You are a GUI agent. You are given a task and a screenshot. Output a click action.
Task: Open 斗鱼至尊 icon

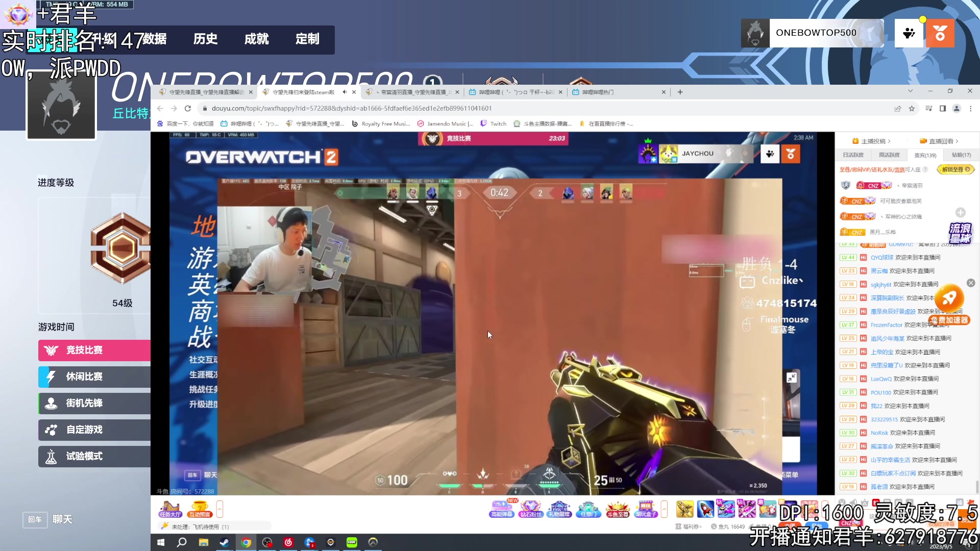[617, 509]
